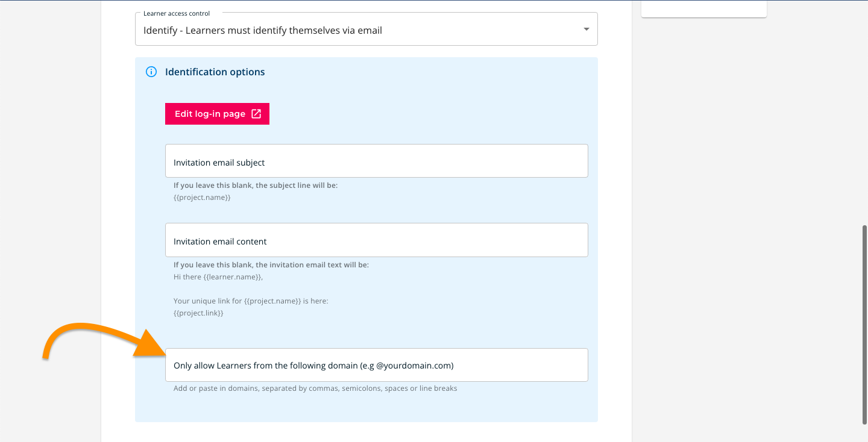Image resolution: width=868 pixels, height=442 pixels.
Task: Click the external link icon on Edit log-in page
Action: 256,114
